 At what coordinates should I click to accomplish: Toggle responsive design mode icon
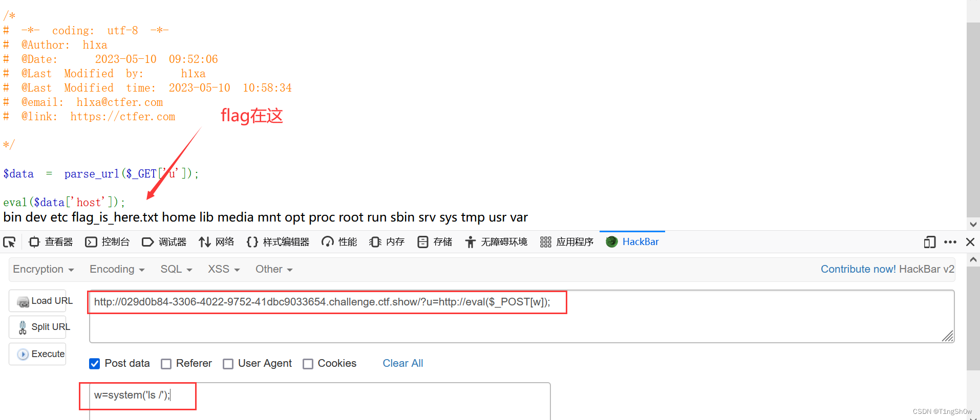coord(930,242)
